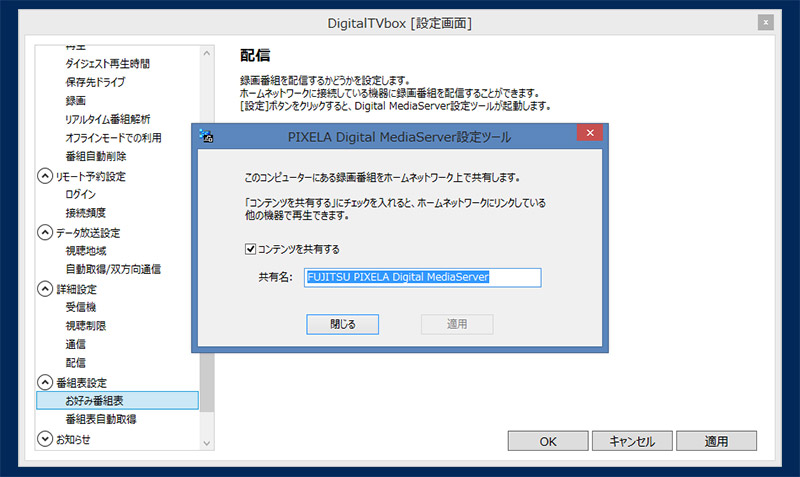
Task: Collapse the 番組表設定 section
Action: click(45, 382)
